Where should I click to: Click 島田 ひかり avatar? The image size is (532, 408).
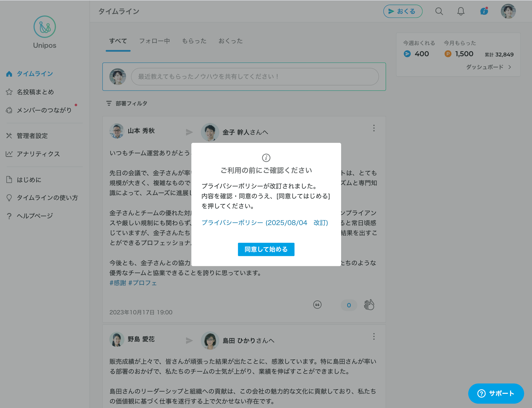(210, 340)
